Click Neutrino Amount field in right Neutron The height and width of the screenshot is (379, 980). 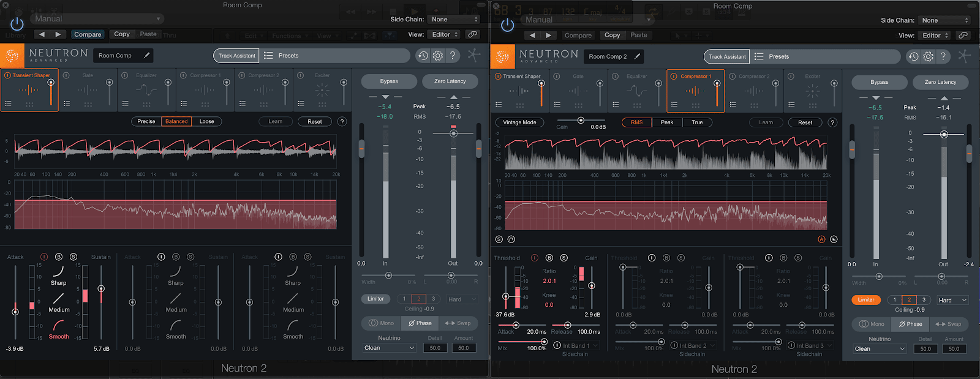(954, 349)
